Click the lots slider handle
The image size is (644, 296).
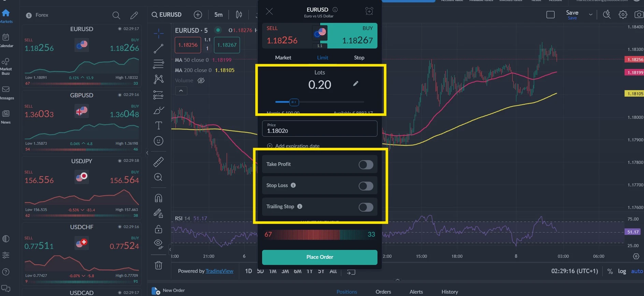(294, 102)
